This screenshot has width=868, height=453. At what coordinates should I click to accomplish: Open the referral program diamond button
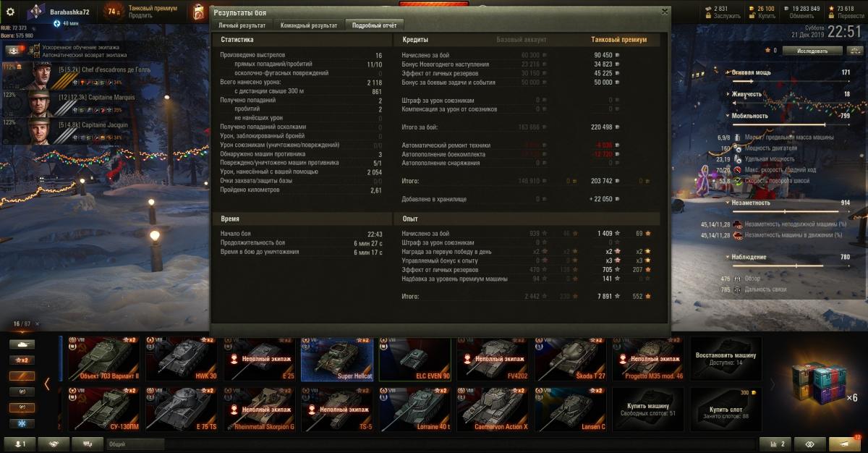click(x=809, y=444)
